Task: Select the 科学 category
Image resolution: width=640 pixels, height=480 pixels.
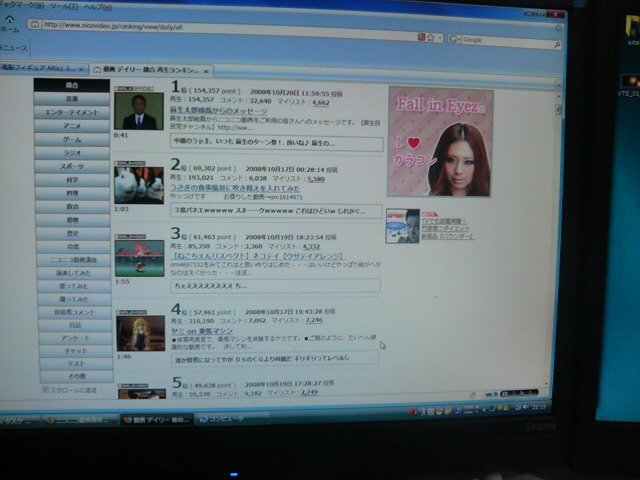Action: pyautogui.click(x=73, y=180)
